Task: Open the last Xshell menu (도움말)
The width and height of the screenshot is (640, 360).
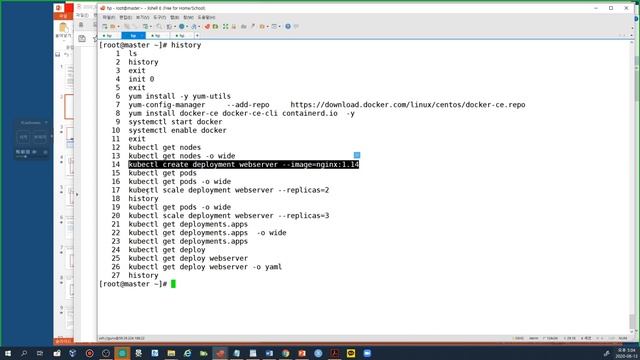Action: pos(207,18)
